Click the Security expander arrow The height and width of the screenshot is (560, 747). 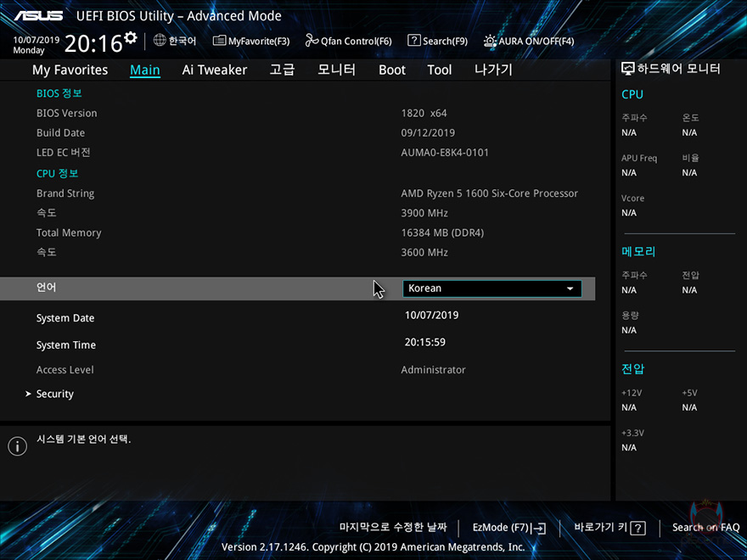point(28,394)
